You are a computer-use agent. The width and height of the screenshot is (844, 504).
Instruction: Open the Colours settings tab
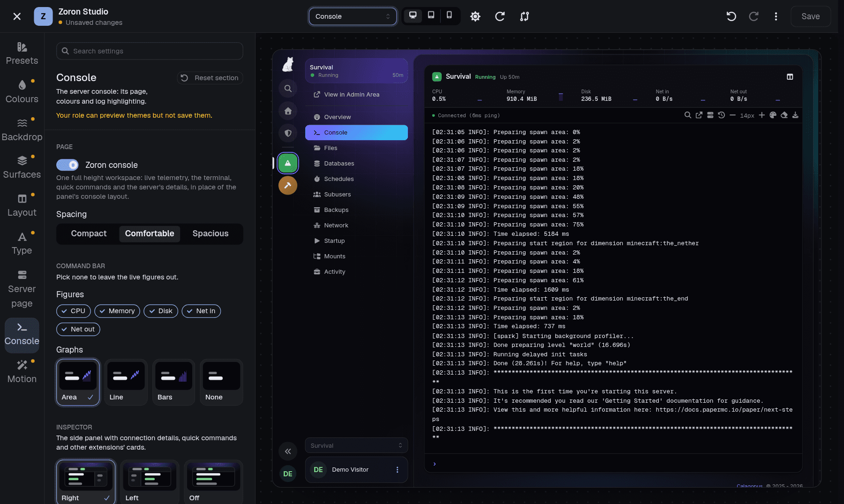pyautogui.click(x=22, y=91)
